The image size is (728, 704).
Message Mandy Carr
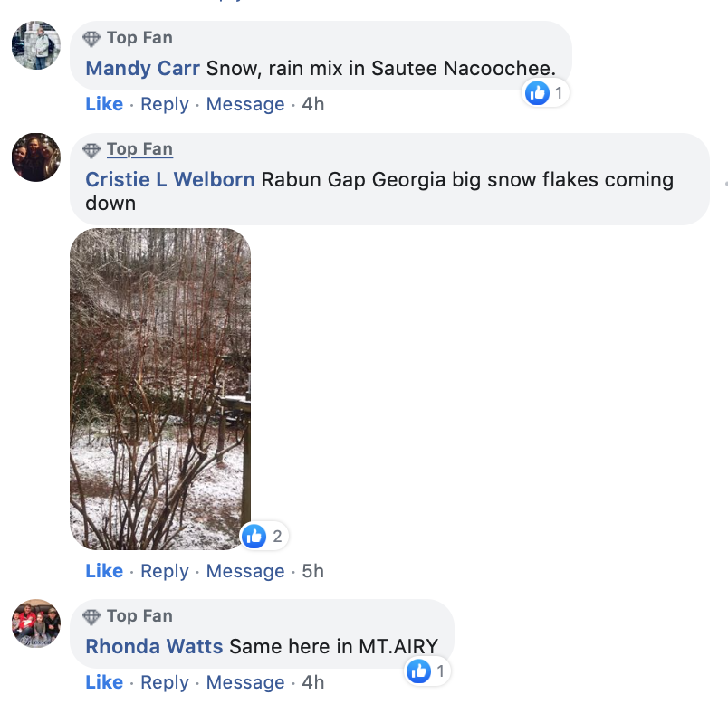coord(245,105)
